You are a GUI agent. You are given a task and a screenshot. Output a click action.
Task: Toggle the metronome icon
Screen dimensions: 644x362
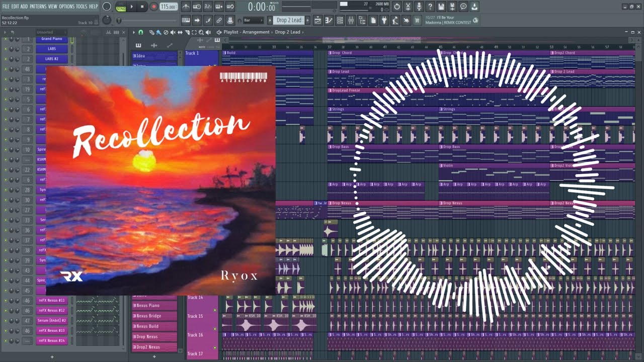187,7
